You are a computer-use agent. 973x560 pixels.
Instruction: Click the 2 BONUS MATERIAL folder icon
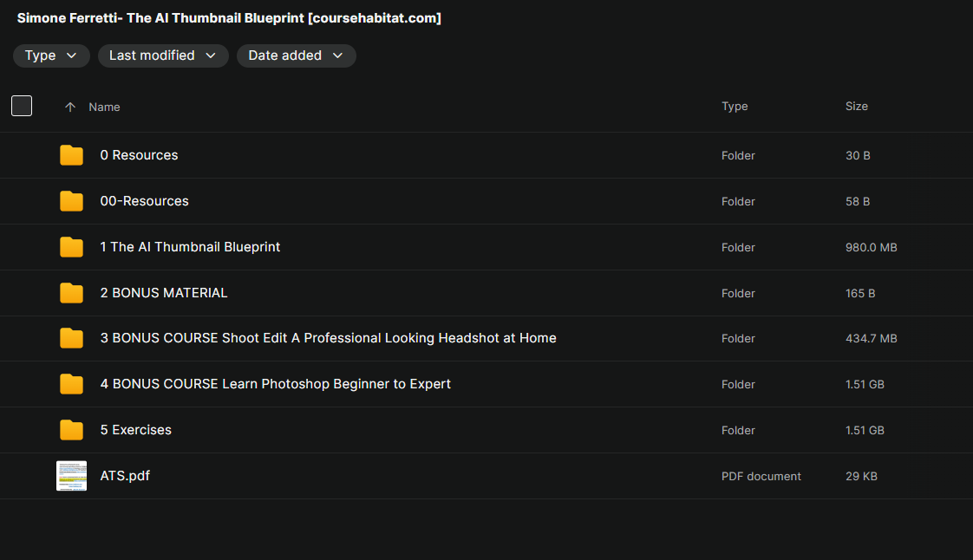71,293
